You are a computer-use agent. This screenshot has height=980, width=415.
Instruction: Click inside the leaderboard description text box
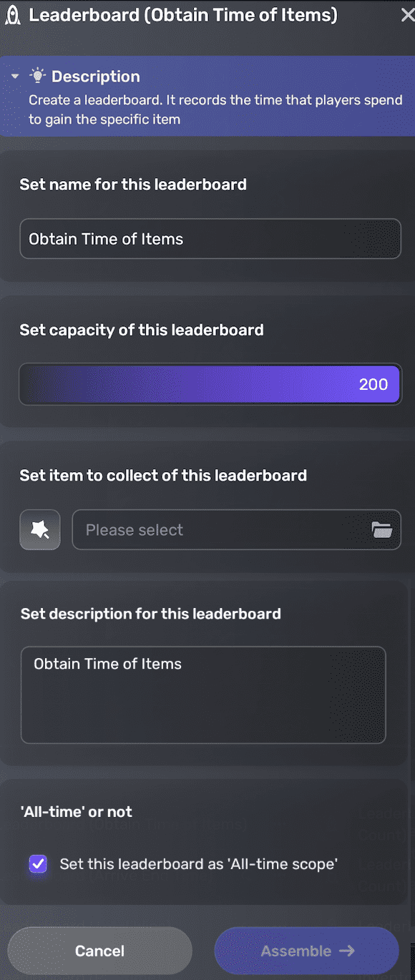tap(203, 694)
